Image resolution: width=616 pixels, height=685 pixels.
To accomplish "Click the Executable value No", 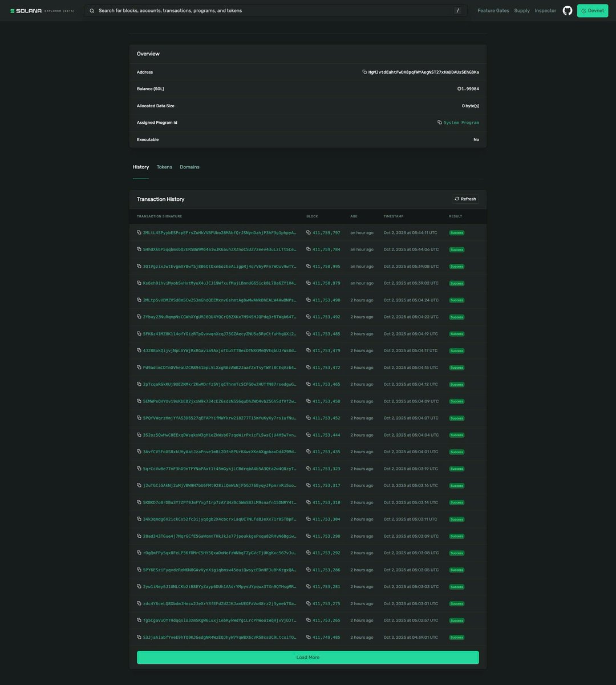I will tap(476, 139).
